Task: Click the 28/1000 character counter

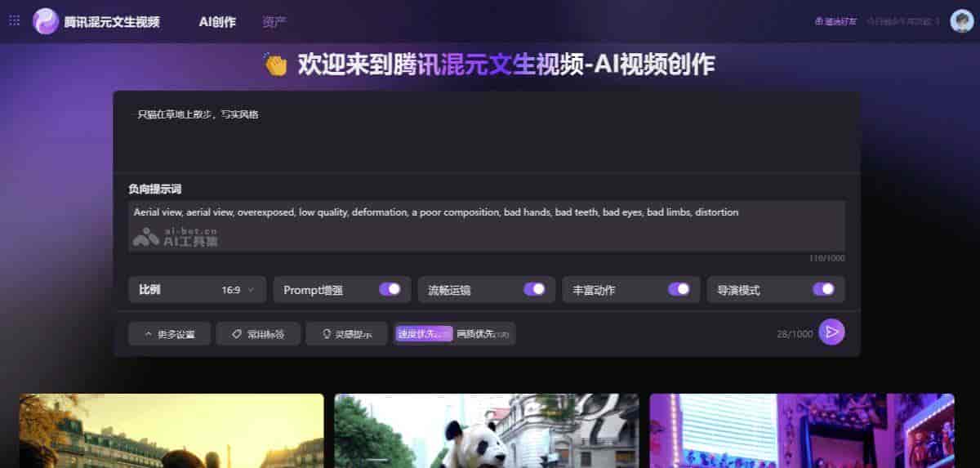Action: point(795,333)
